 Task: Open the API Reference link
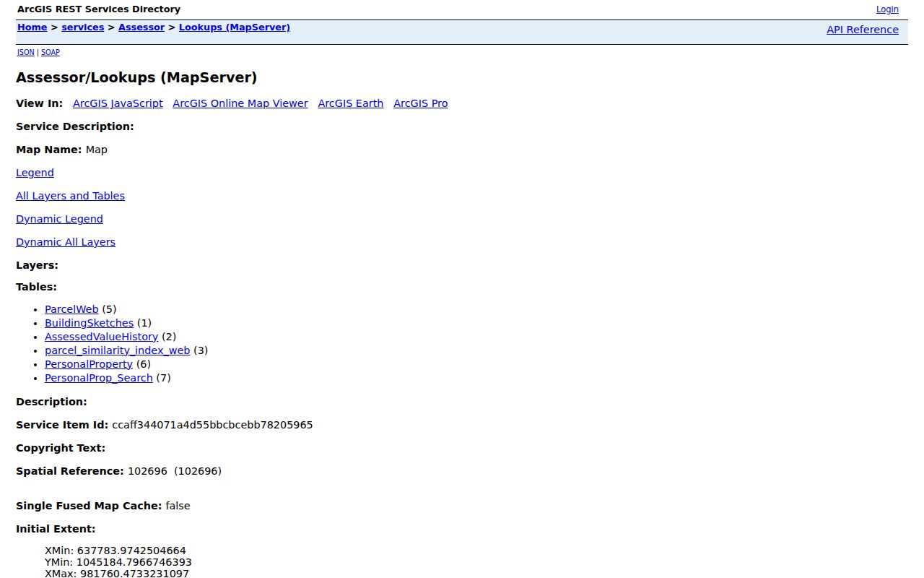click(x=863, y=30)
